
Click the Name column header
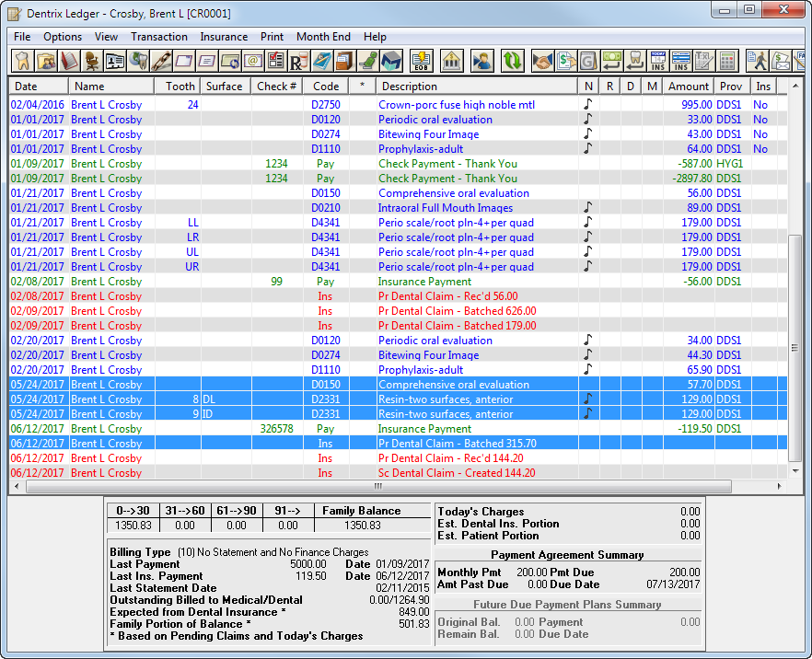pos(111,87)
